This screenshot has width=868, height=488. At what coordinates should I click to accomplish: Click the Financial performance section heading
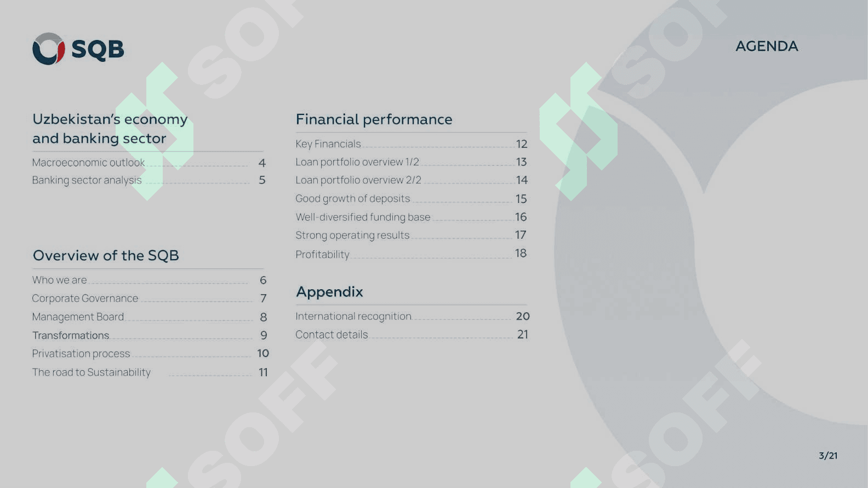(374, 119)
